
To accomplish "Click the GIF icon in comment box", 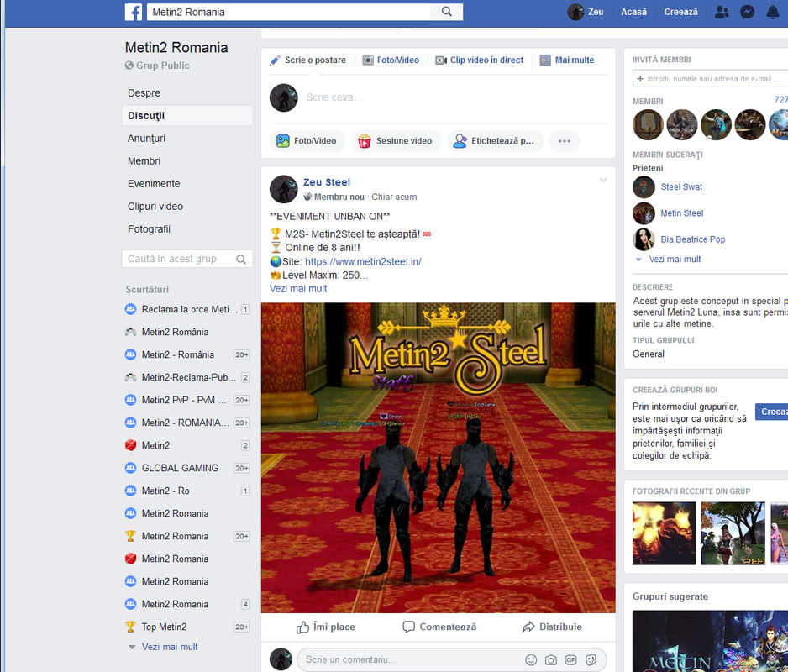I will (571, 660).
